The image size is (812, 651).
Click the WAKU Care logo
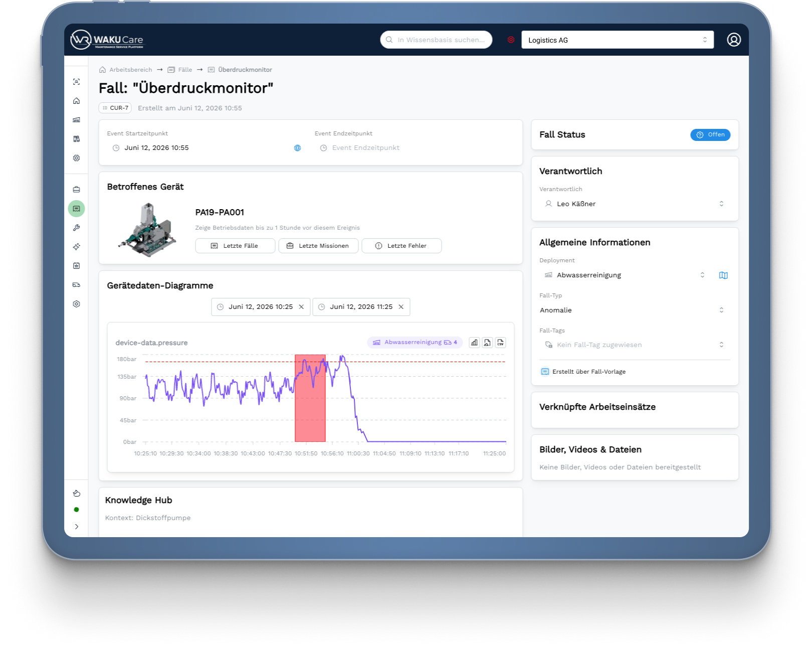point(107,40)
